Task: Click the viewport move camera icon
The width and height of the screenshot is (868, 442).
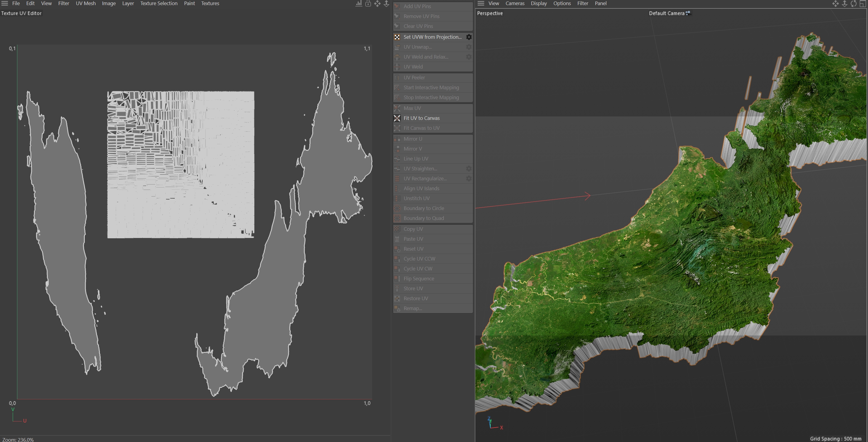Action: pyautogui.click(x=835, y=4)
